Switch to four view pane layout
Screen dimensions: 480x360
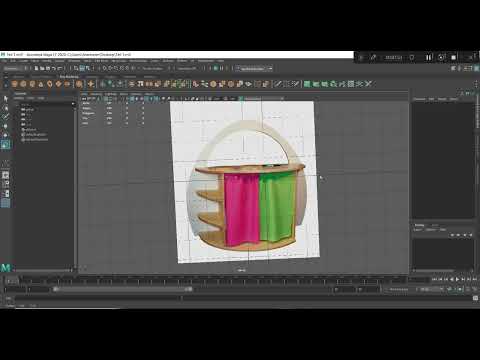6,184
